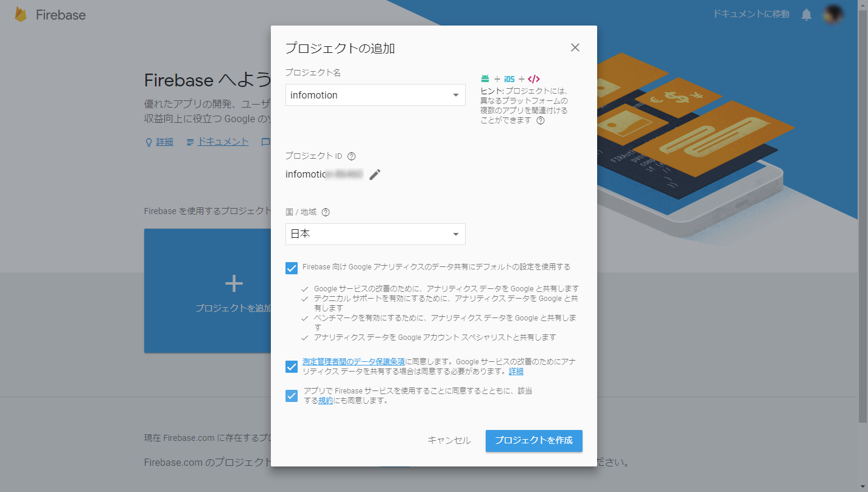Image resolution: width=868 pixels, height=492 pixels.
Task: Cancel the dialog with キャンセル
Action: point(449,441)
